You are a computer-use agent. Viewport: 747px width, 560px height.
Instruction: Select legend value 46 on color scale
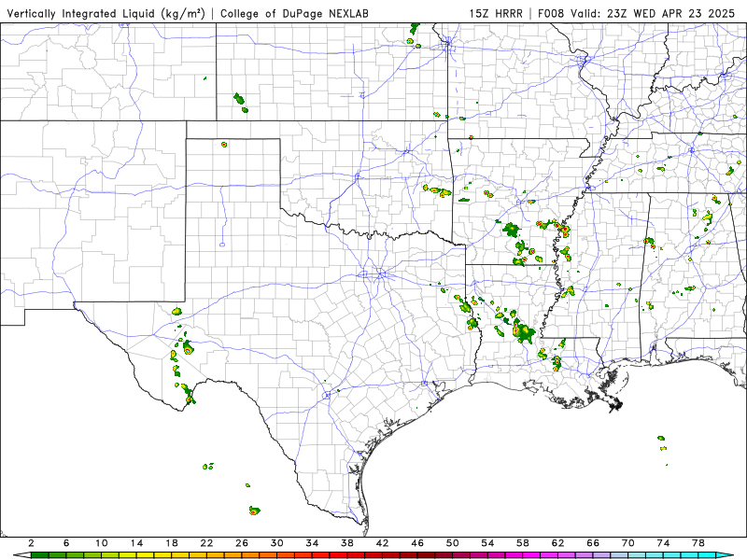point(417,543)
